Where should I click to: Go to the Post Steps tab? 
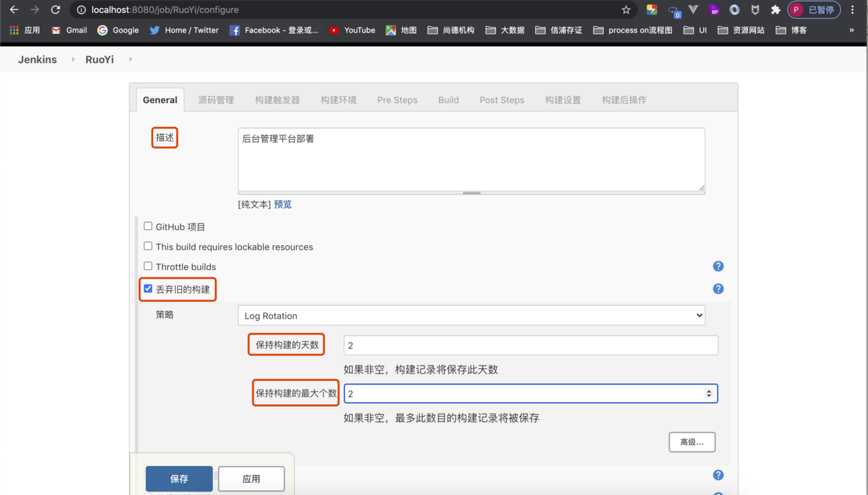click(501, 100)
